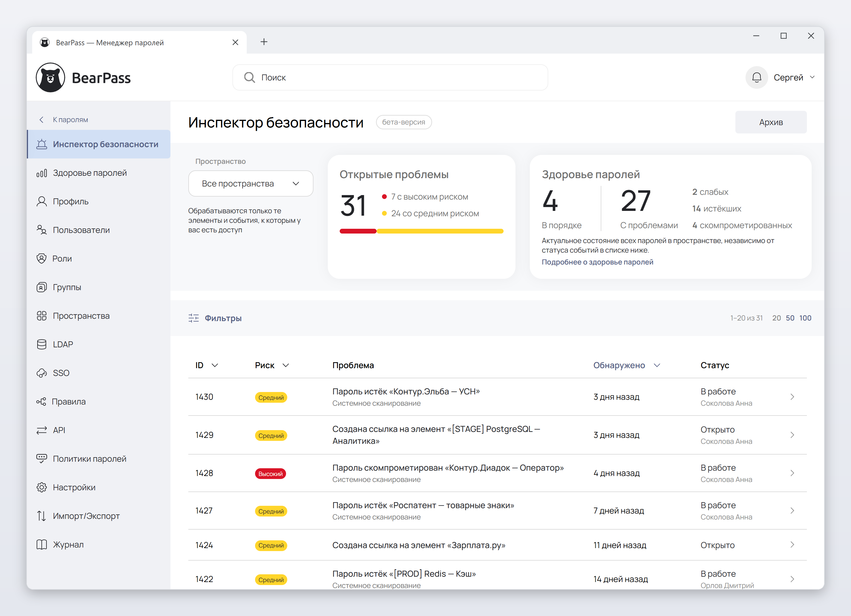The width and height of the screenshot is (851, 616).
Task: Open issue Создана ссылка на элемент «Зарплата.ру»
Action: point(419,545)
